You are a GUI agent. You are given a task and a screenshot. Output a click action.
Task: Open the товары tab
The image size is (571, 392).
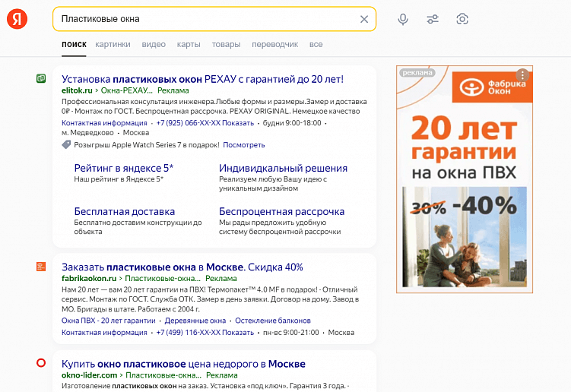(226, 44)
